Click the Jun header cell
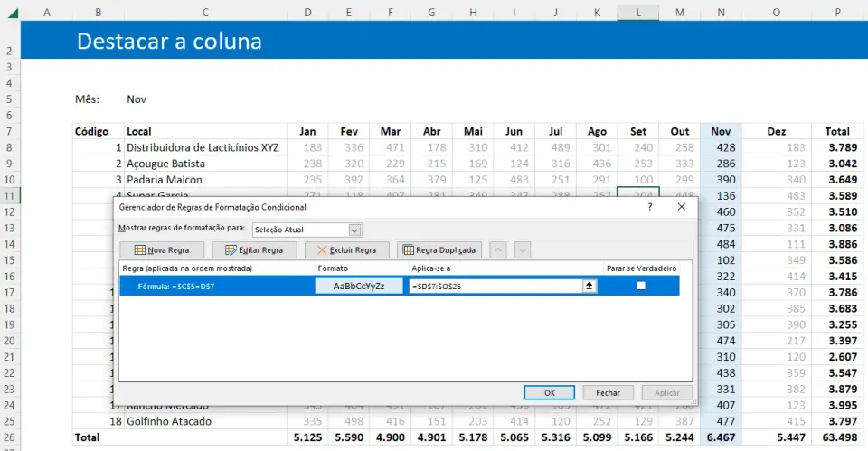Viewport: 868px width, 451px height. [514, 131]
